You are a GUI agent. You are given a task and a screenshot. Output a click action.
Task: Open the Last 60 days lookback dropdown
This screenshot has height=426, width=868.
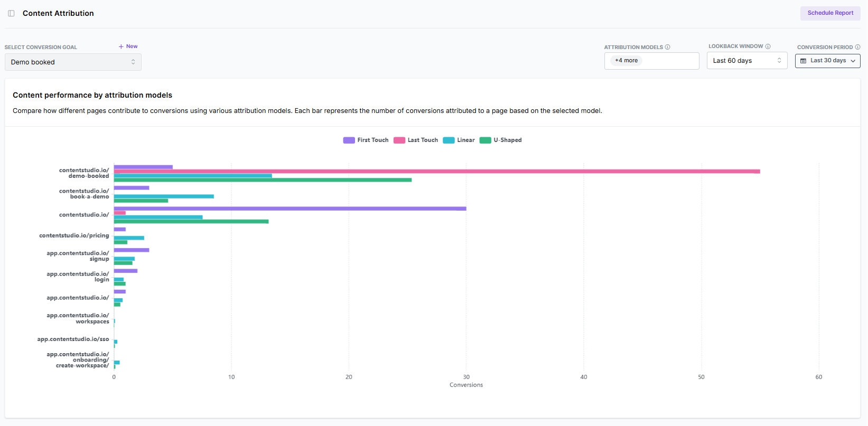click(747, 61)
